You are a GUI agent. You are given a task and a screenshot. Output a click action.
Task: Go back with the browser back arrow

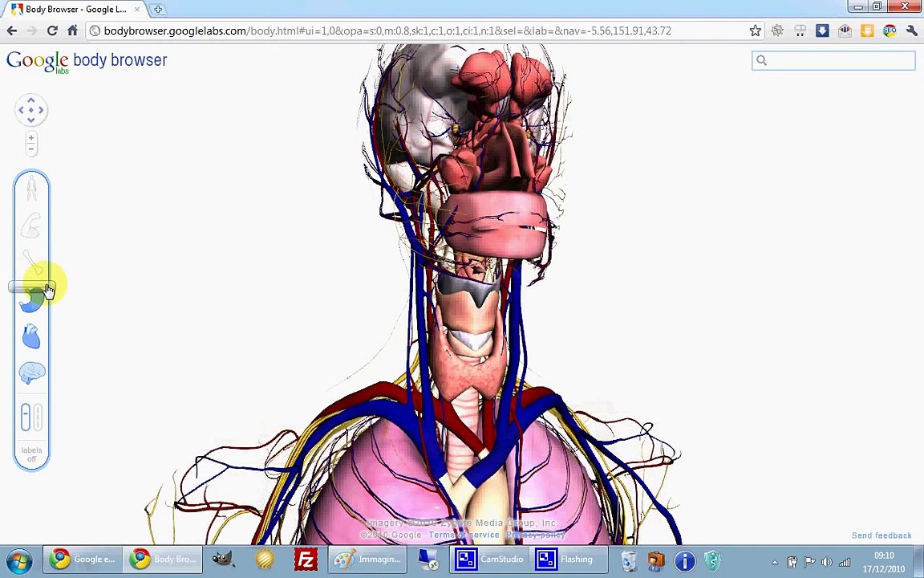click(12, 31)
